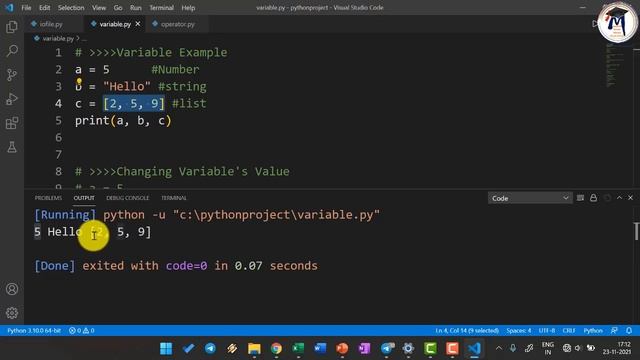This screenshot has height=360, width=640.
Task: Open Telegram from the taskbar
Action: [x=210, y=349]
